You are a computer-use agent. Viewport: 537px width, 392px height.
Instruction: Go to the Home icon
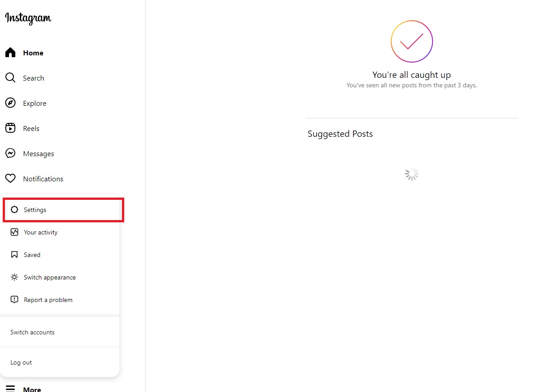click(x=10, y=52)
